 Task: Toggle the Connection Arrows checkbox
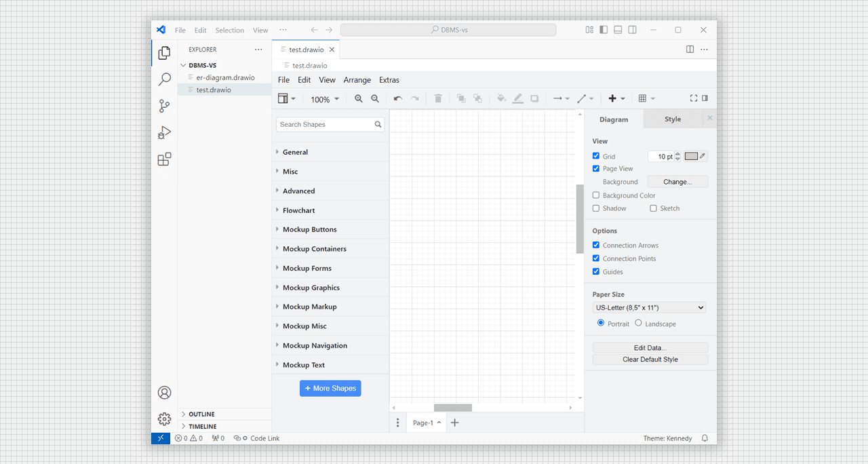pyautogui.click(x=596, y=245)
